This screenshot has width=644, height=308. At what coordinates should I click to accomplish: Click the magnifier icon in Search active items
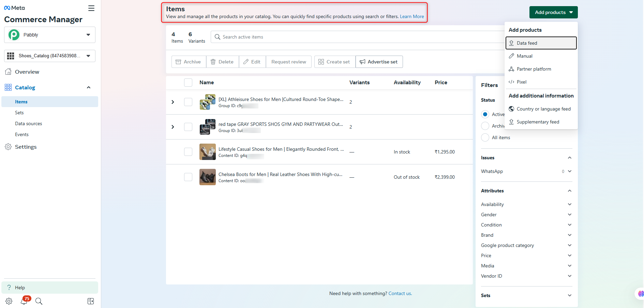coord(218,37)
